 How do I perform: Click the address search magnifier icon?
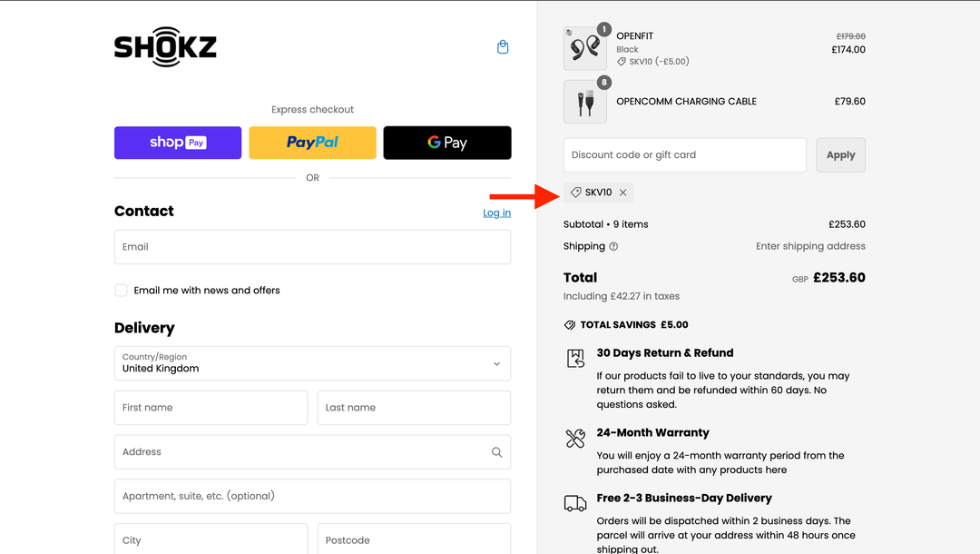click(496, 452)
